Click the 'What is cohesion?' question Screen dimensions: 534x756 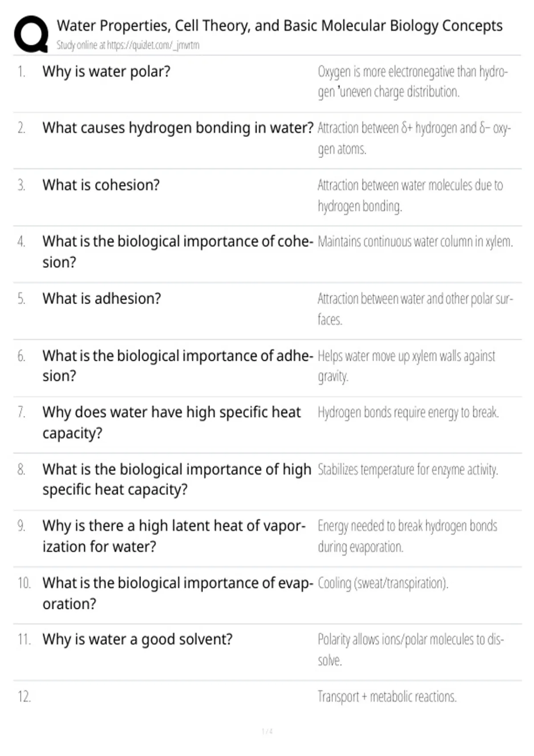tap(101, 185)
